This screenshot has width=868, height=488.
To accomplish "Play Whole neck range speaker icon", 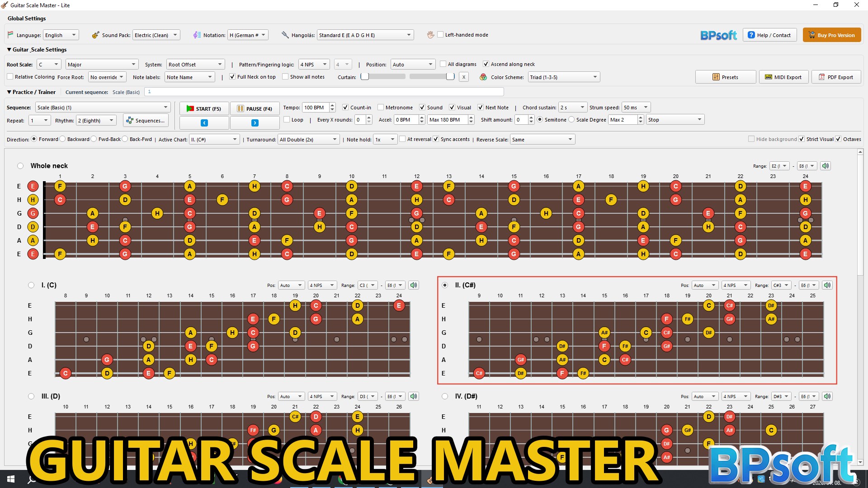I will [826, 166].
